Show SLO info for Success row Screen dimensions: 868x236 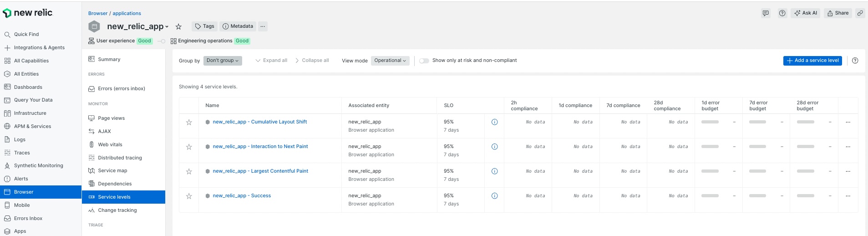tap(494, 196)
